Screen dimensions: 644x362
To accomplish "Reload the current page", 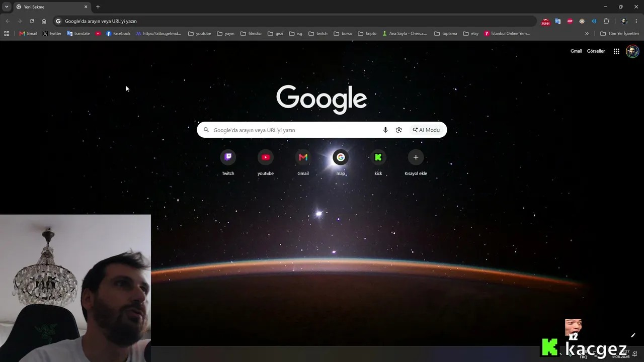I will [32, 21].
